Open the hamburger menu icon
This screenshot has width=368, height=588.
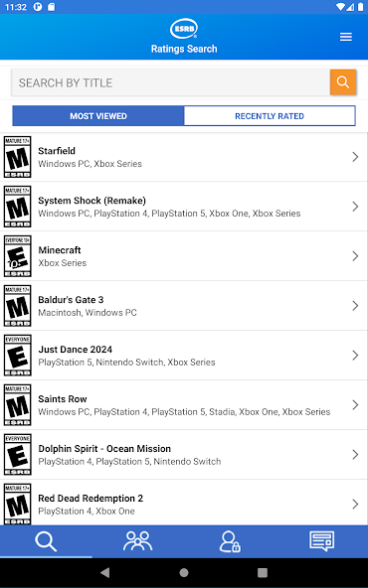point(346,37)
